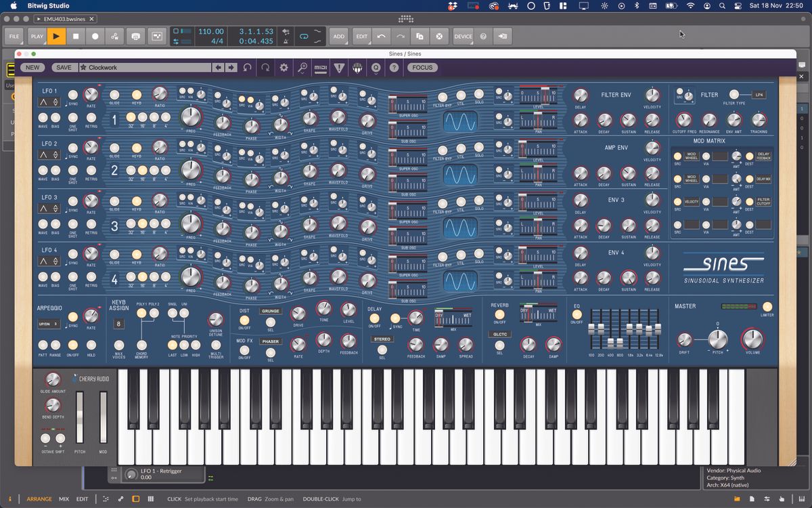The image size is (812, 508).
Task: Click SAVE to store the current preset
Action: (x=64, y=68)
